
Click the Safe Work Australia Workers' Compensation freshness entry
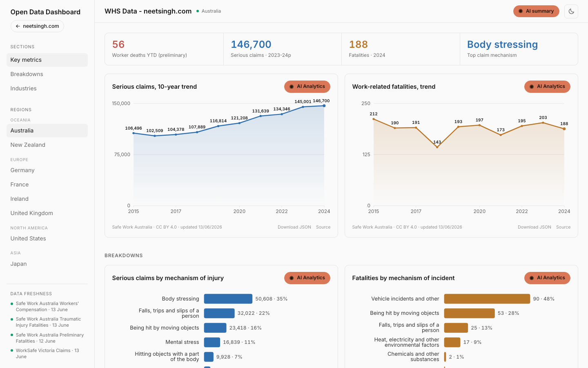pos(47,307)
